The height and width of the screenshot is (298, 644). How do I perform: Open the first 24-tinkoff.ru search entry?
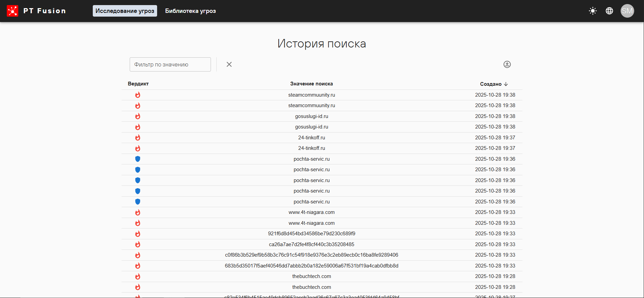311,138
